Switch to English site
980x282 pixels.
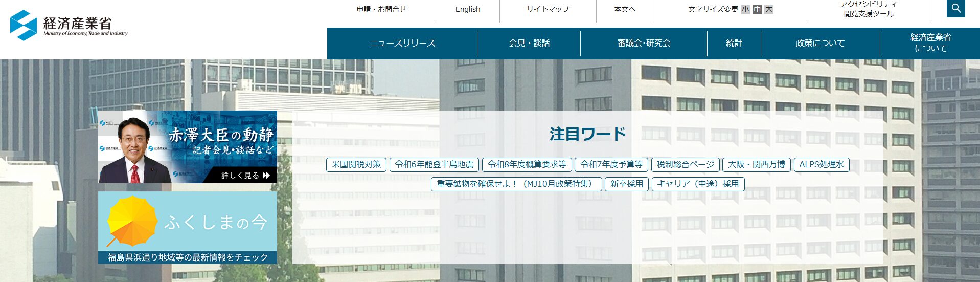pyautogui.click(x=468, y=9)
